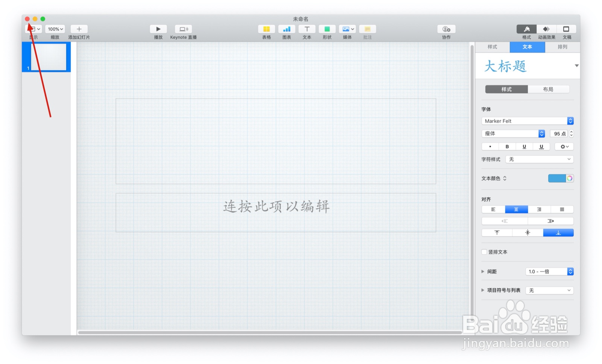Open the Collaborate (协作) button

(446, 29)
